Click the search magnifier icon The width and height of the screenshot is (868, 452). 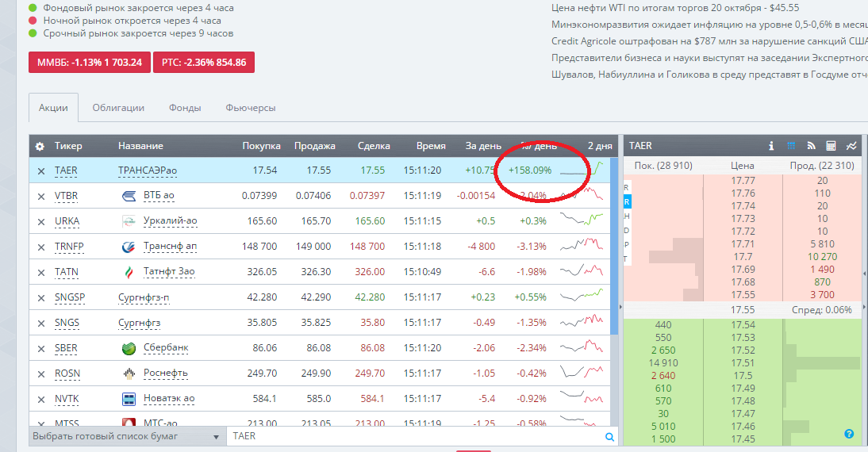coord(609,437)
